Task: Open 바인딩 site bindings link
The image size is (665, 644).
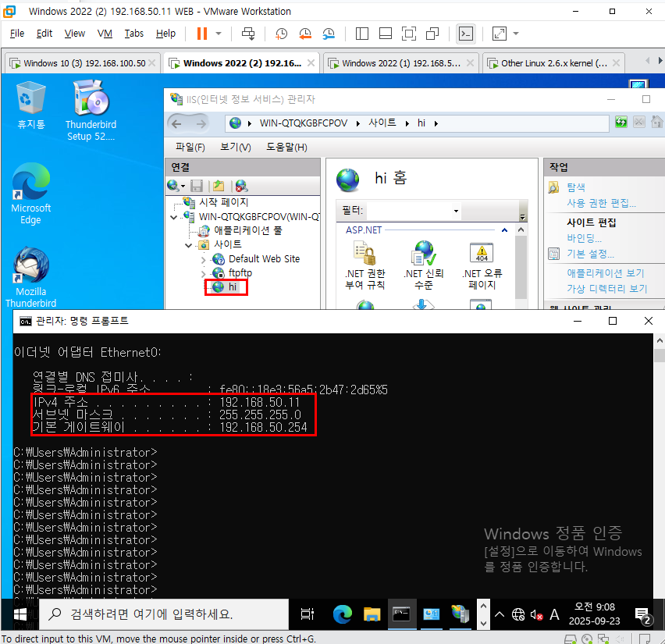Action: (x=584, y=238)
